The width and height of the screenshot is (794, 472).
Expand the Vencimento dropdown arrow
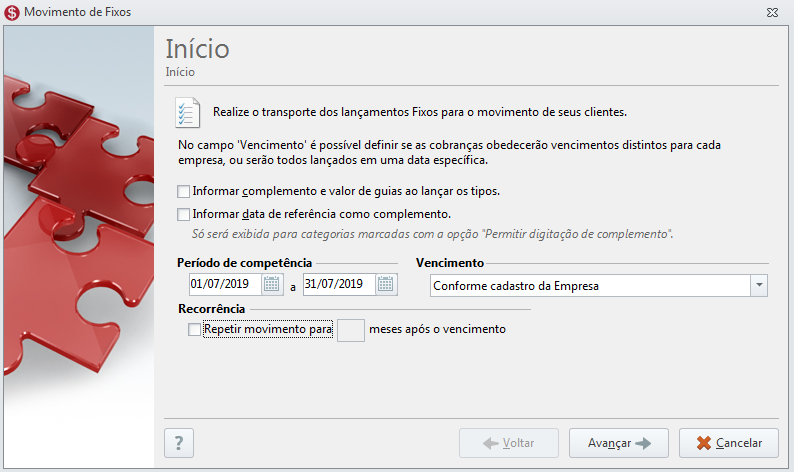click(x=759, y=286)
